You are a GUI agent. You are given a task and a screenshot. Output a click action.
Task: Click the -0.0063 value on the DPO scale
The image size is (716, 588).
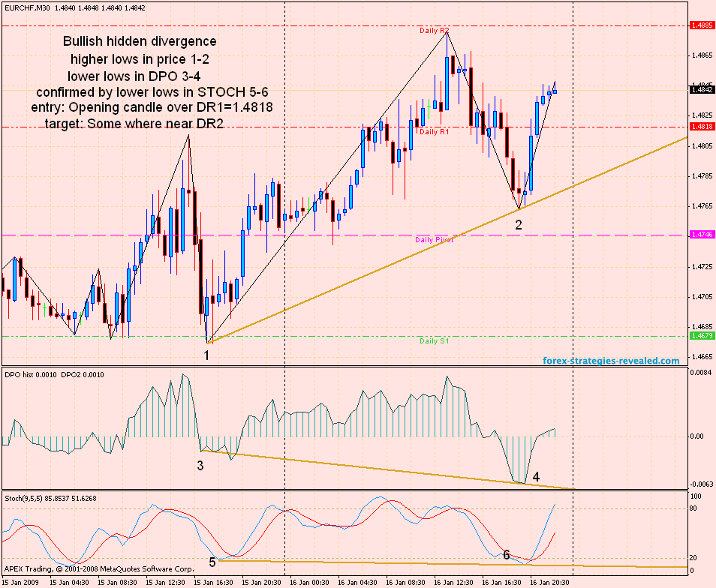[701, 484]
